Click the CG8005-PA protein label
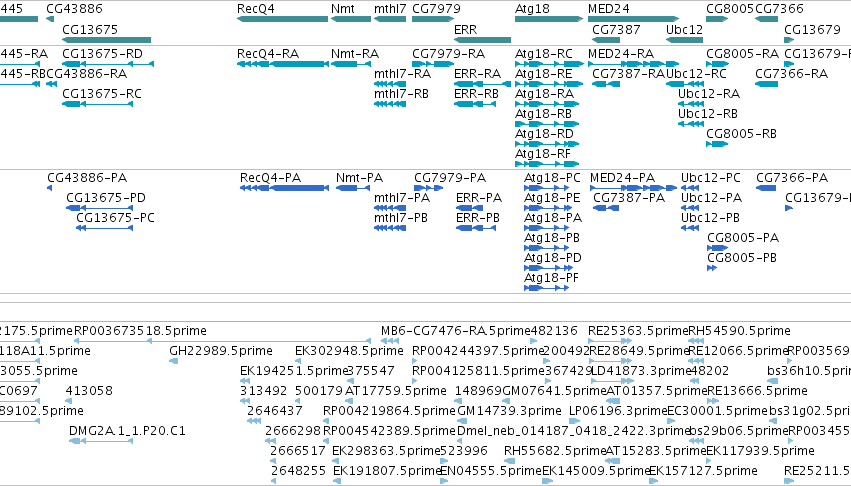Image resolution: width=851 pixels, height=486 pixels. tap(743, 237)
